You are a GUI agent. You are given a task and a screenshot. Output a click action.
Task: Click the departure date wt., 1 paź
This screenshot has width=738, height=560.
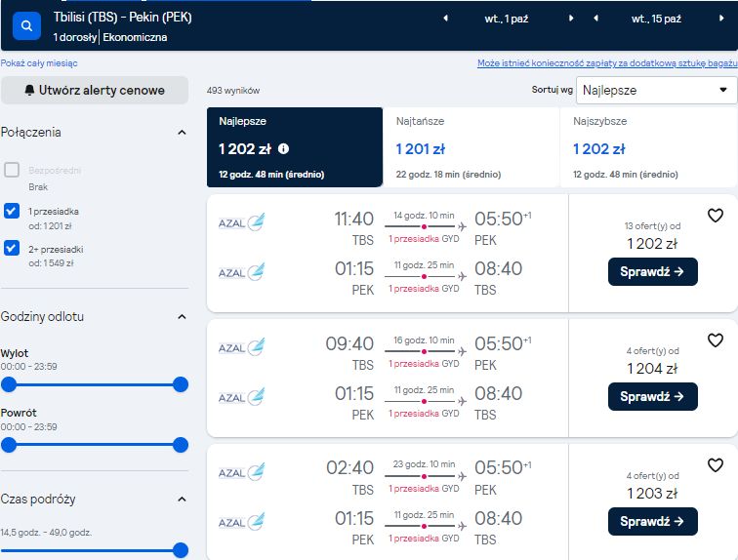pyautogui.click(x=507, y=19)
